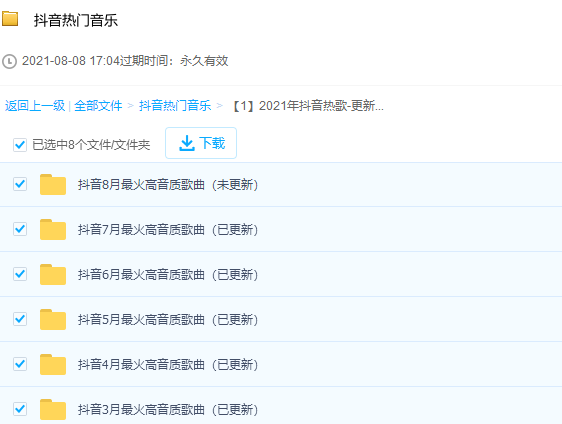Click folder name 抖音3月最火高音质歌曲 (已更新)

tap(168, 410)
